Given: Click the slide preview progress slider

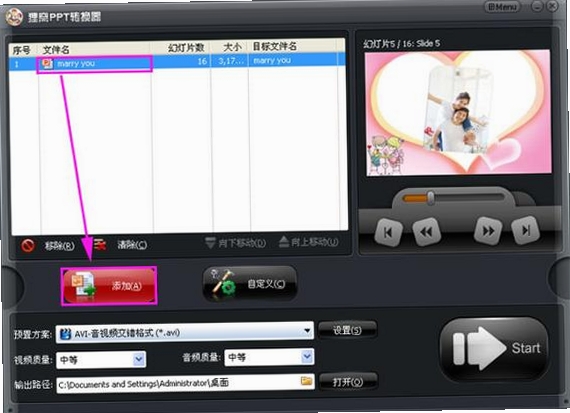Looking at the screenshot, I should pos(453,198).
